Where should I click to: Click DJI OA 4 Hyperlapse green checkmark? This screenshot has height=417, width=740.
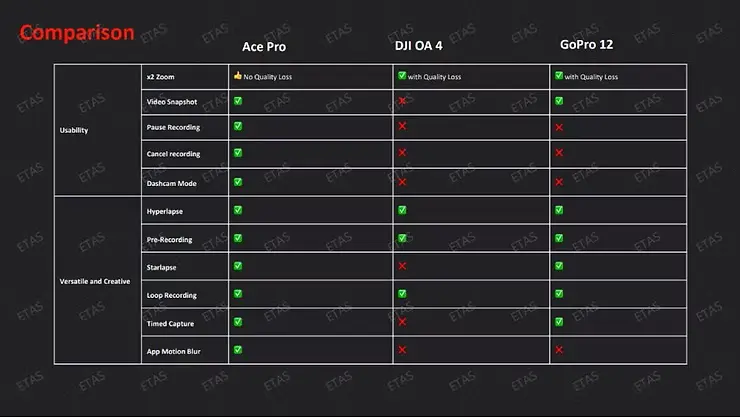coord(402,210)
